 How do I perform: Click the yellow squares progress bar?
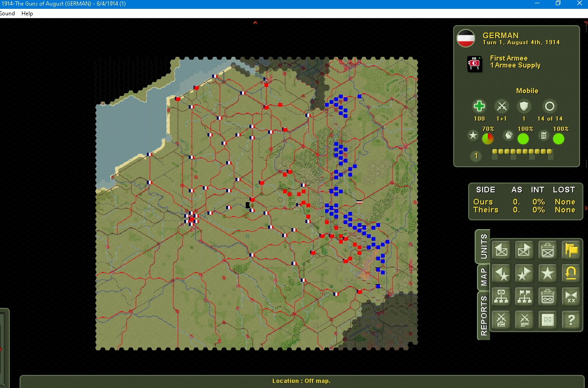point(522,151)
